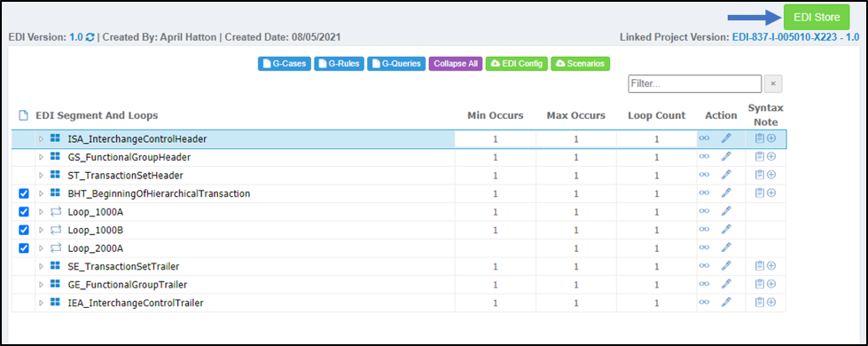Open syntax note clipboard for GS_FunctionalGroupHeader
This screenshot has width=868, height=346.
[x=760, y=157]
